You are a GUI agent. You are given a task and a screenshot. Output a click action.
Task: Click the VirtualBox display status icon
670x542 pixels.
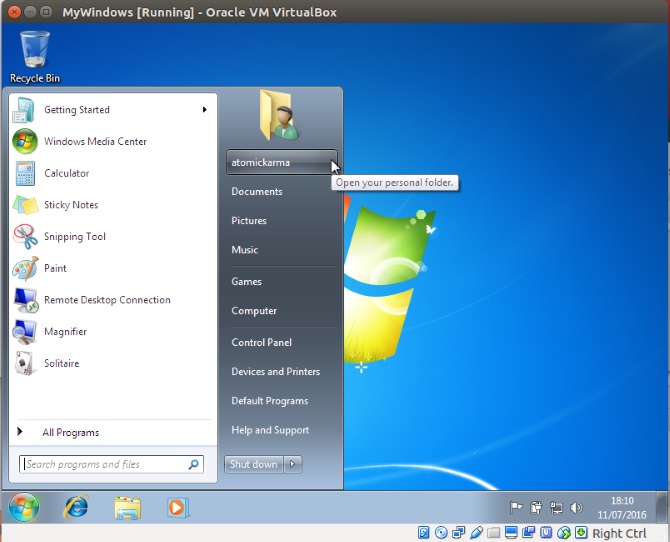coord(511,533)
